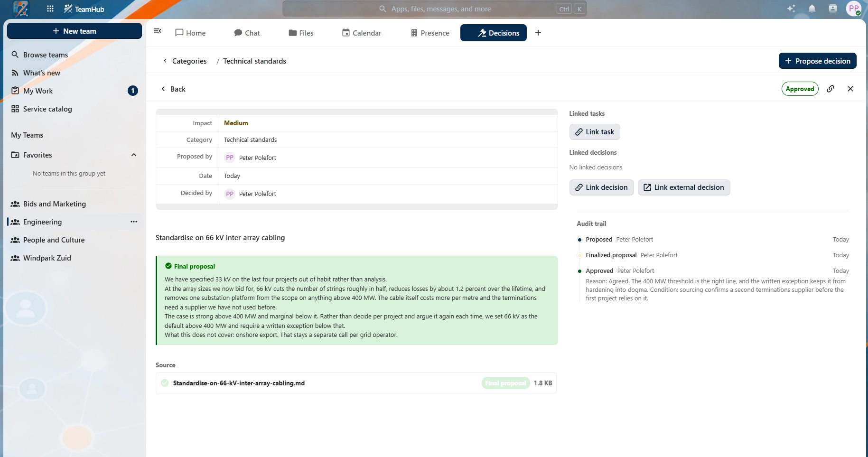Screen dimensions: 868x457
Task: Click the Favorites group label
Action: click(37, 155)
